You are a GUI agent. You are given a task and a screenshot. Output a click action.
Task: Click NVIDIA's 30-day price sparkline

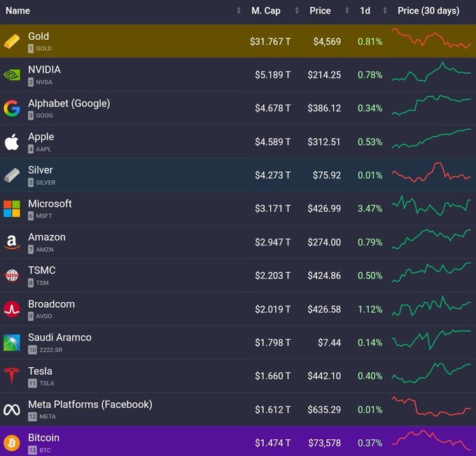431,72
